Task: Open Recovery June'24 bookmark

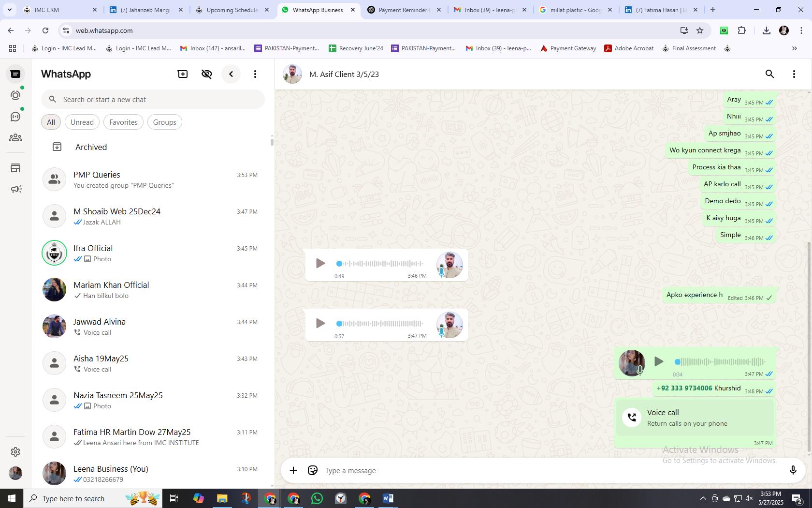Action: point(356,48)
